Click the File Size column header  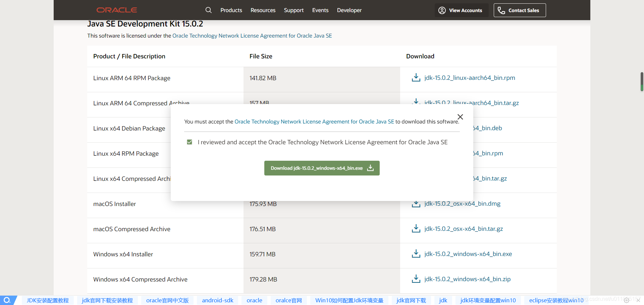pyautogui.click(x=261, y=56)
